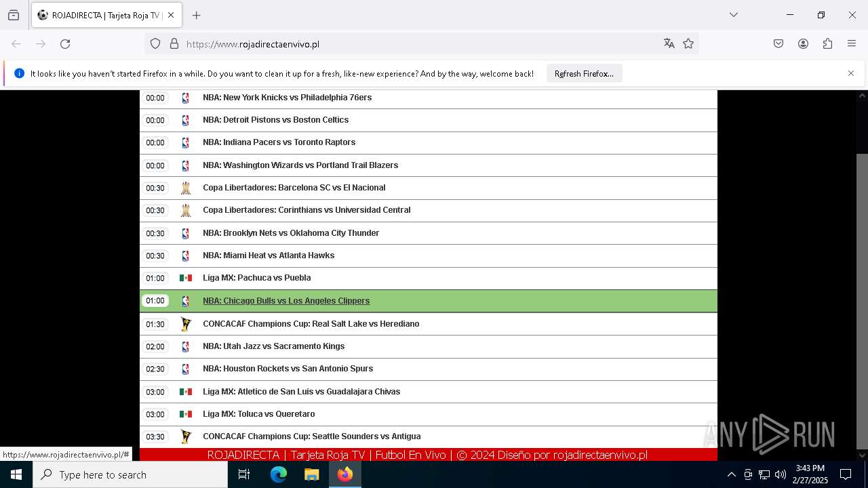This screenshot has width=868, height=488.
Task: Click the site security padlock icon
Action: 174,44
